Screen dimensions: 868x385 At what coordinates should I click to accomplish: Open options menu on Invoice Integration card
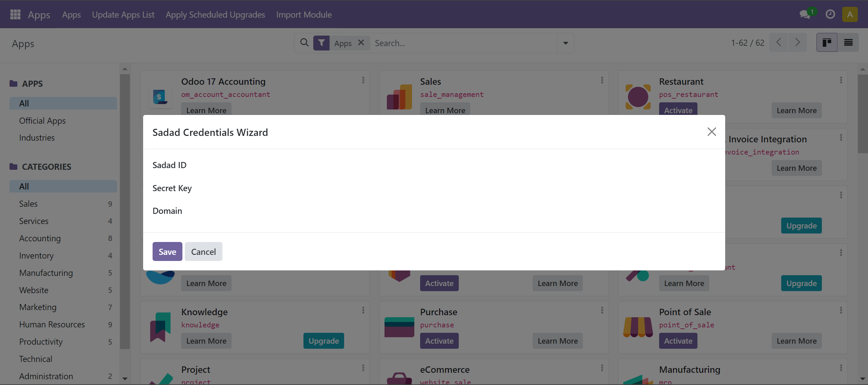coord(841,138)
